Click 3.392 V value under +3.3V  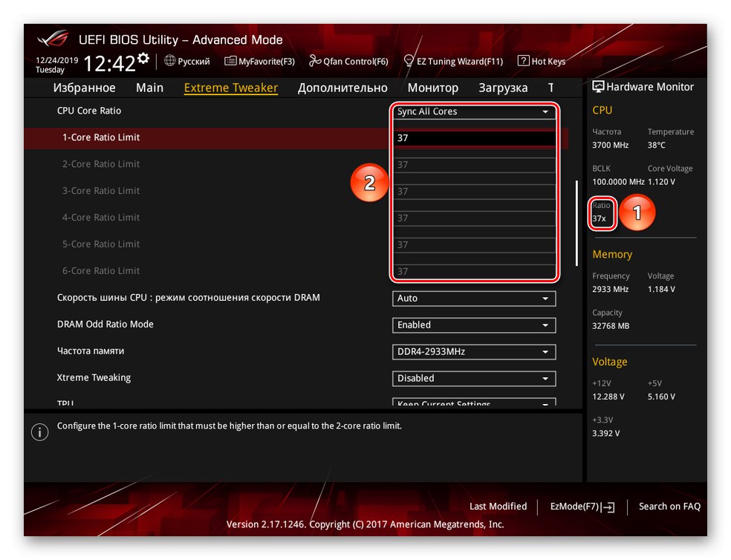606,433
